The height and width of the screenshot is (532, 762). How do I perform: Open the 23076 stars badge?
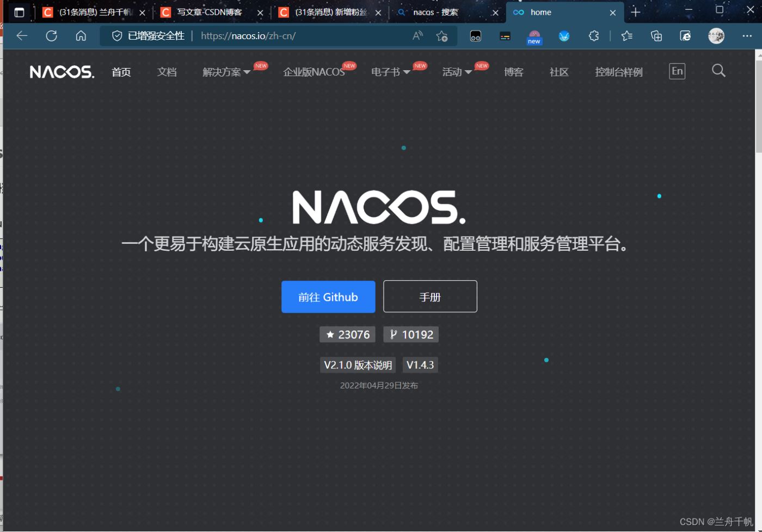347,335
